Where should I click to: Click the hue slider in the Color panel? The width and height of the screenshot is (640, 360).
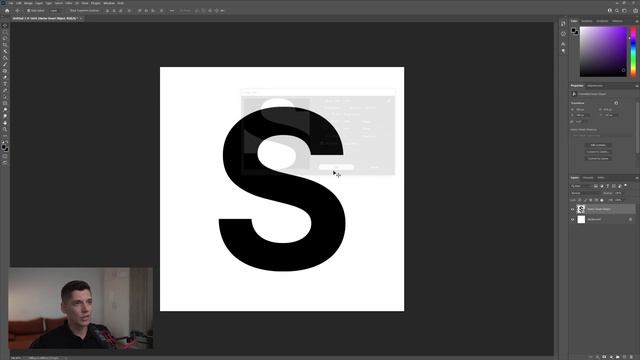[x=633, y=51]
